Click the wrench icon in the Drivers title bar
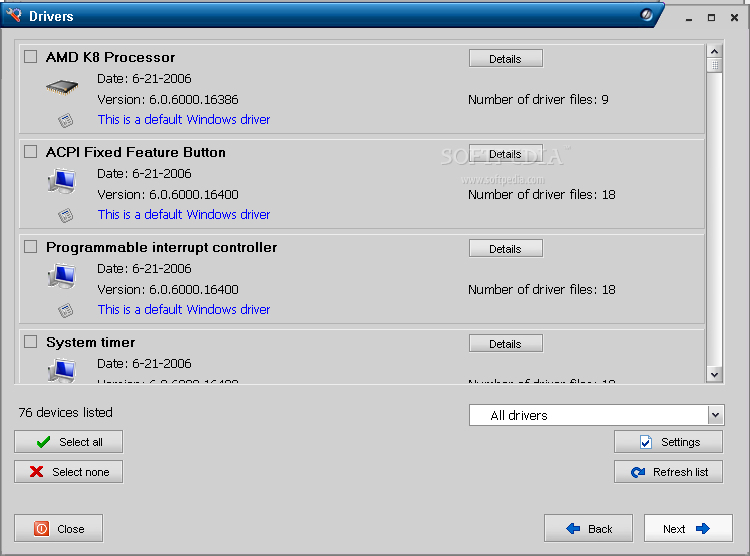 [x=14, y=15]
